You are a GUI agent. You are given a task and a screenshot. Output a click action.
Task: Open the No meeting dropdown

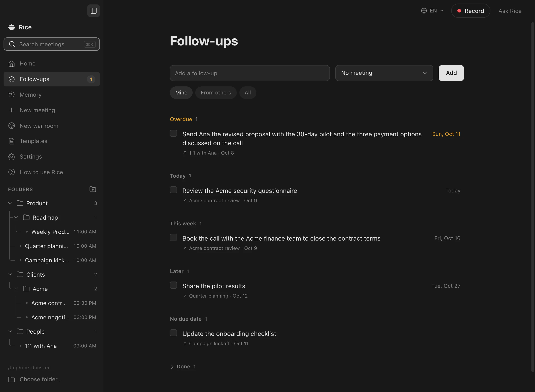[x=384, y=73]
